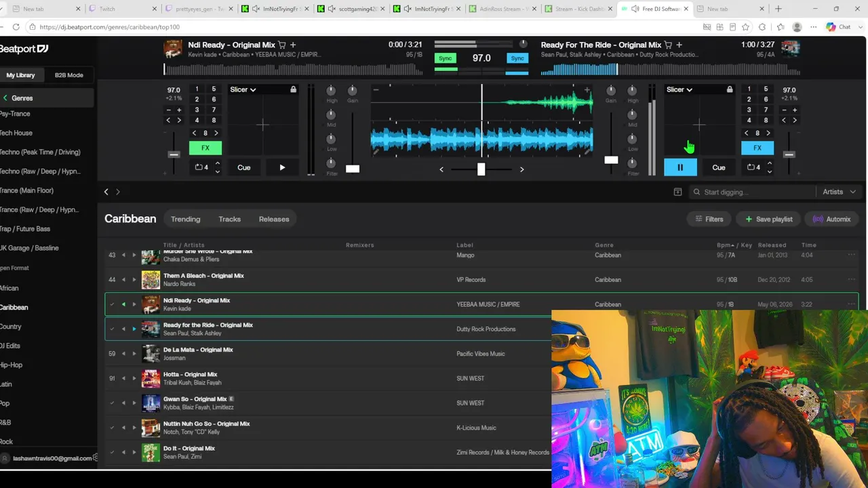Toggle the right deck 4-beat loop

tap(754, 167)
